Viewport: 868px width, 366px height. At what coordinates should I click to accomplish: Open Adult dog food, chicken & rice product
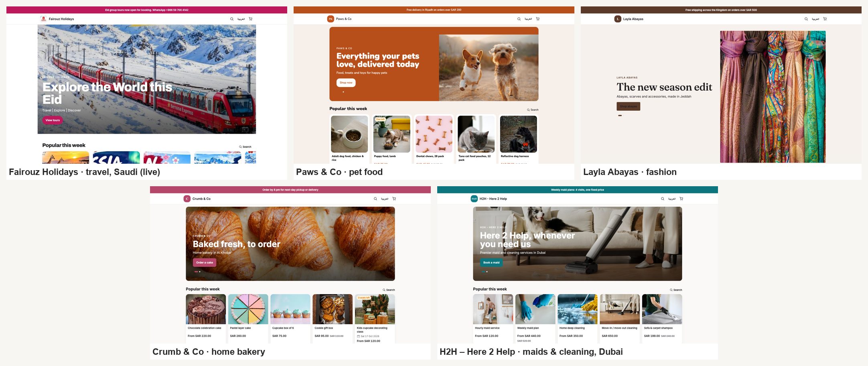(349, 139)
